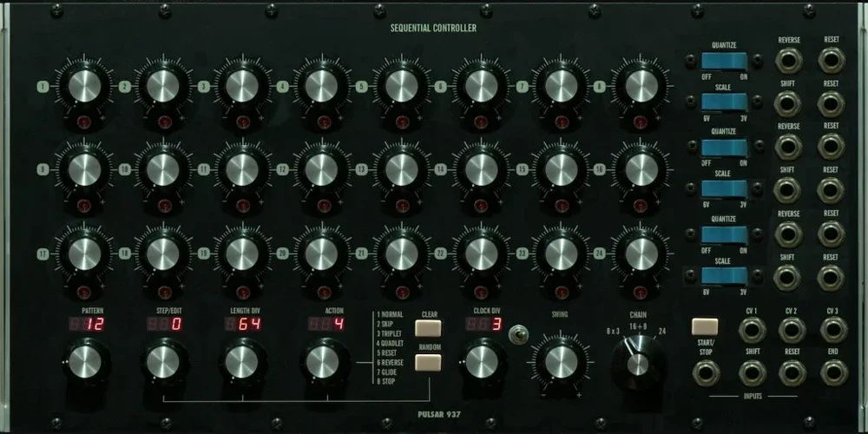The image size is (868, 434).
Task: Click the knob below the Clock Div display
Action: pyautogui.click(x=482, y=362)
